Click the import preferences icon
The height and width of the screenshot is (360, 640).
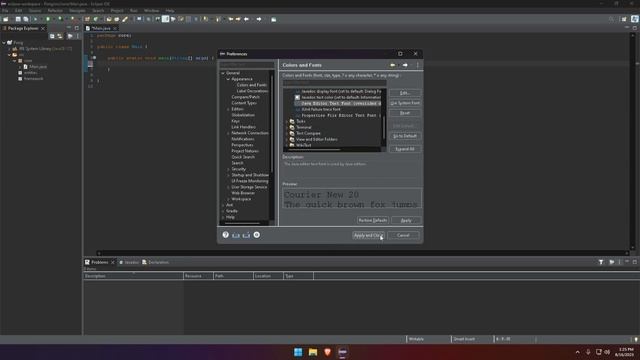click(x=236, y=235)
